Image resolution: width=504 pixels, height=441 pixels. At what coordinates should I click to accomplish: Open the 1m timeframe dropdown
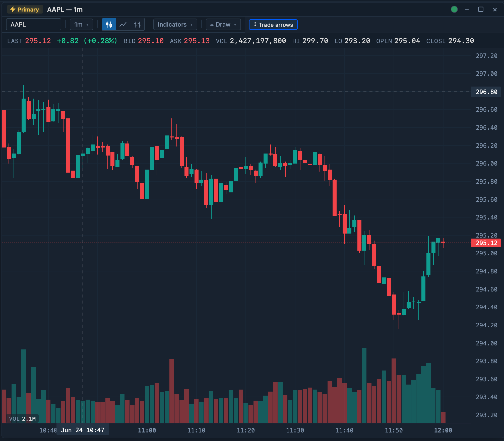point(81,25)
